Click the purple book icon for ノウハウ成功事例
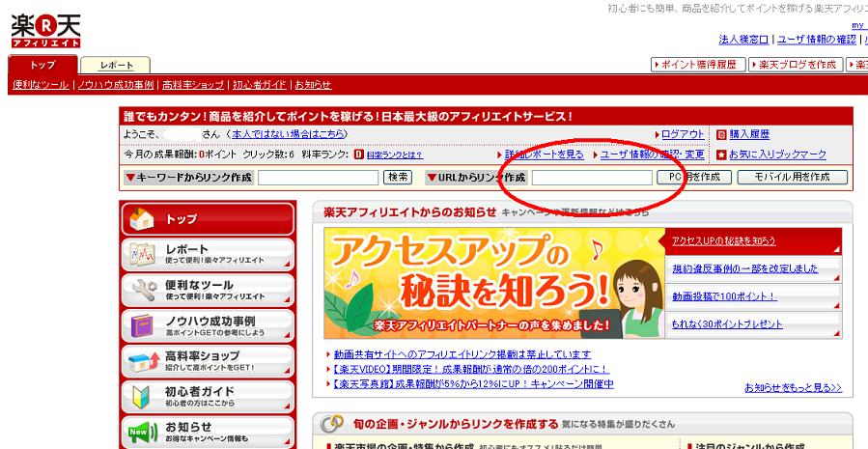The image size is (868, 449). coord(142,325)
